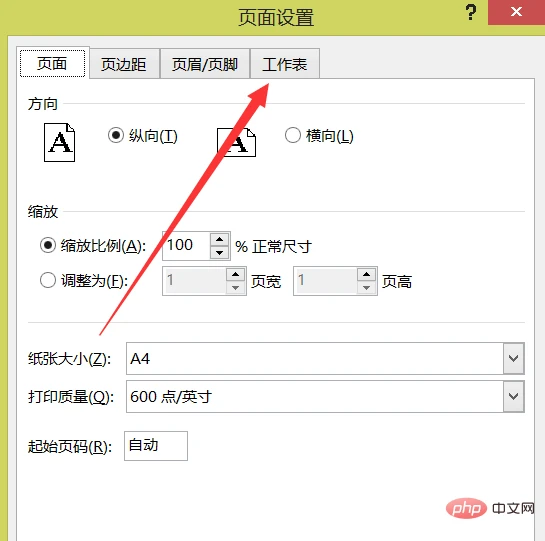545x541 pixels.
Task: Open the 纸张大小 dropdown arrow
Action: point(513,358)
